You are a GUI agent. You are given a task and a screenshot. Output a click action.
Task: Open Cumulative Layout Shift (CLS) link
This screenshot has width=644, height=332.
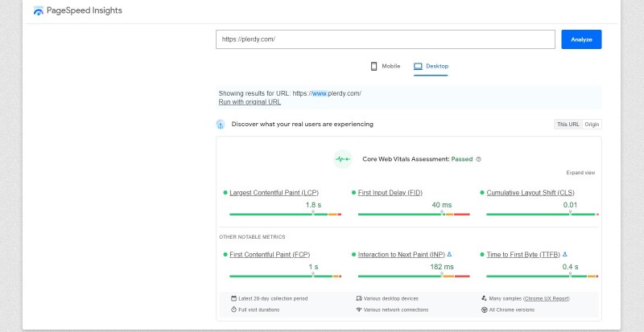(x=530, y=192)
